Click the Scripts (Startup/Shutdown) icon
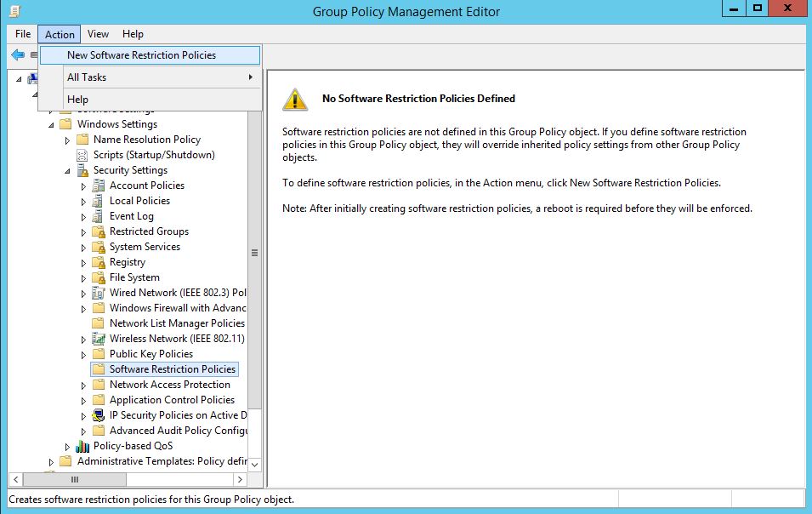812x514 pixels. tap(82, 155)
